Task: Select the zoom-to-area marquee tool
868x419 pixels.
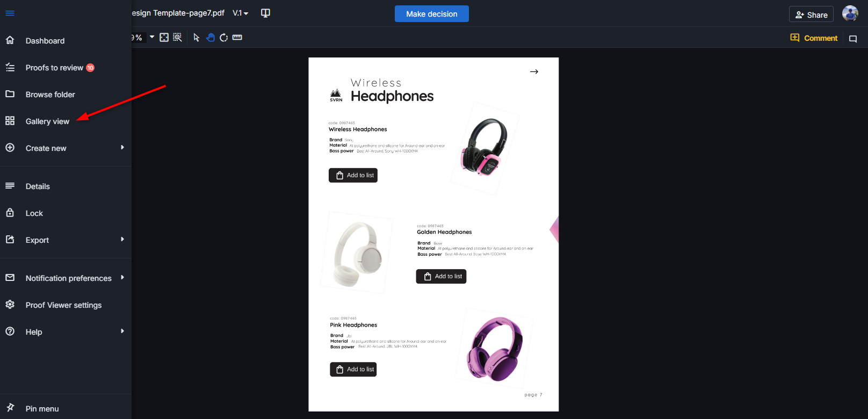Action: (x=177, y=38)
